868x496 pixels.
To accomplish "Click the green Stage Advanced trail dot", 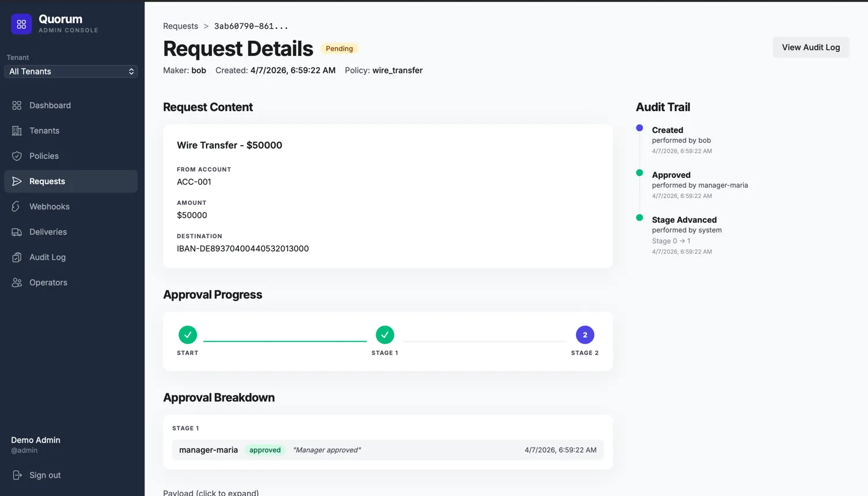I will [639, 218].
